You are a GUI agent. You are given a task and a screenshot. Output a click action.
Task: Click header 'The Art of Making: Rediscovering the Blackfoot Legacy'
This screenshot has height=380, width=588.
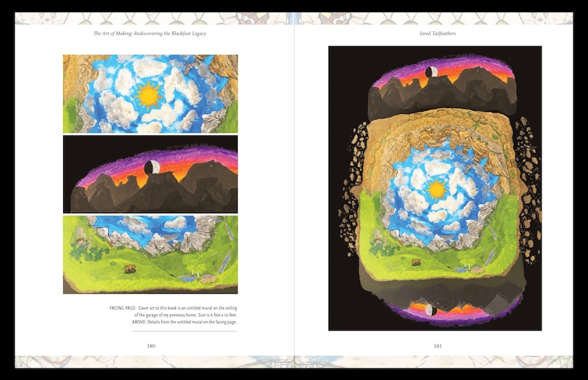pos(150,33)
